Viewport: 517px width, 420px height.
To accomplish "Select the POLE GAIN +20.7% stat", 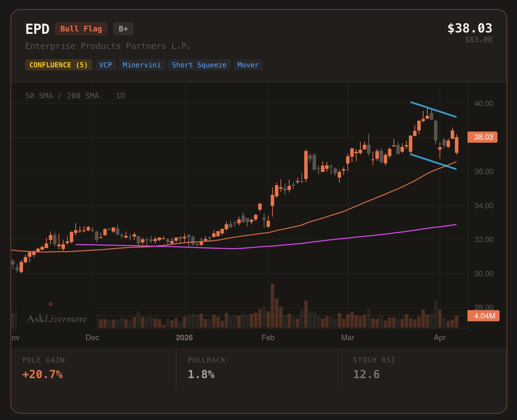I will (42, 374).
